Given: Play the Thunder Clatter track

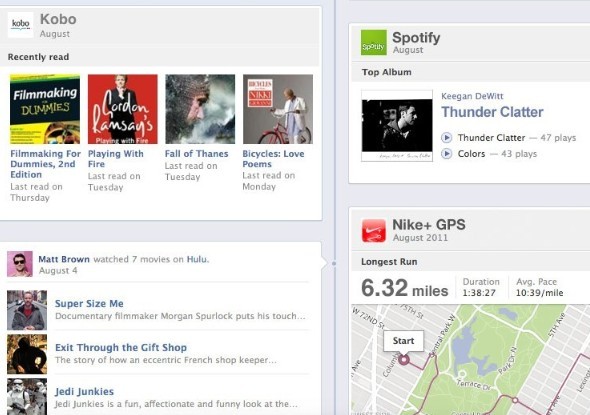Looking at the screenshot, I should (447, 138).
